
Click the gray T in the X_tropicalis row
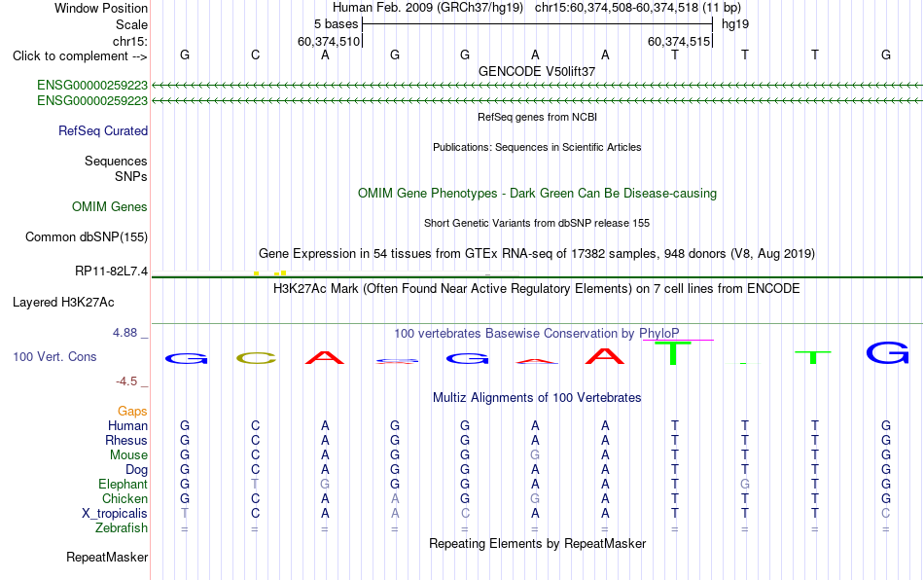pos(185,514)
